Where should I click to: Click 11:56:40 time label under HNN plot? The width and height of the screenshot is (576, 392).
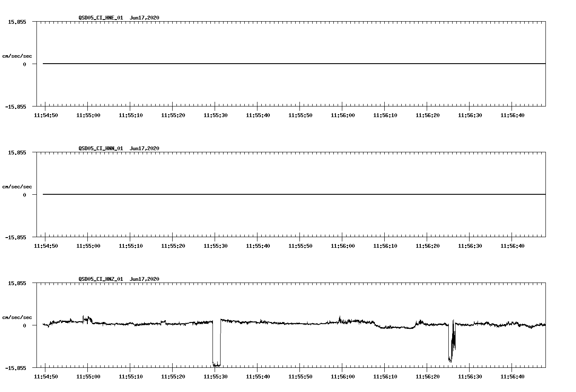[x=512, y=246]
